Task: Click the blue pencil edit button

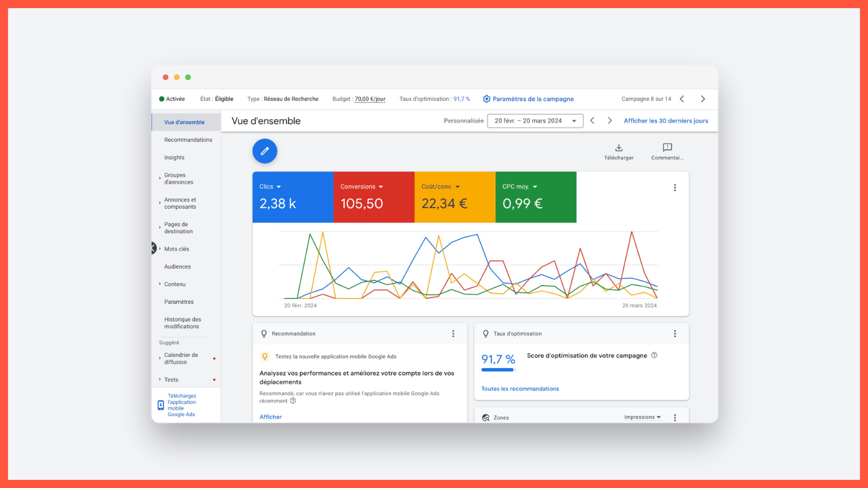Action: [265, 151]
